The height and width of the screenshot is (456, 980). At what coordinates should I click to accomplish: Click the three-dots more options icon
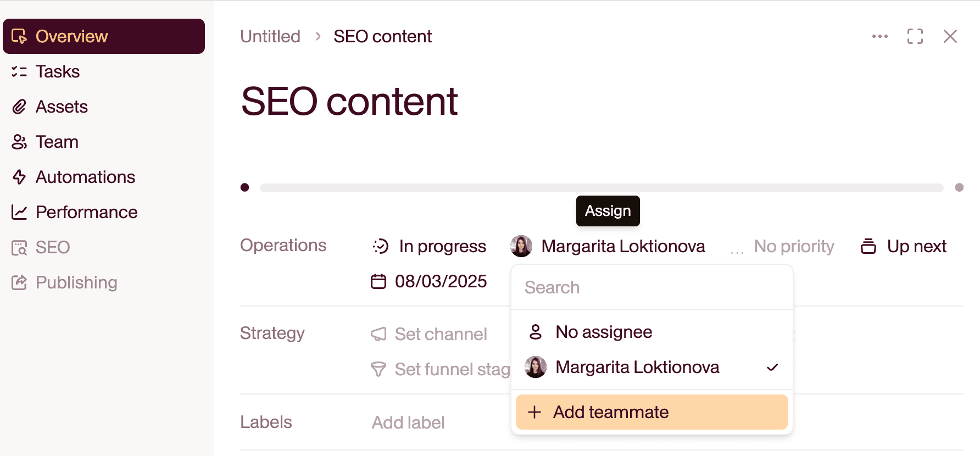(879, 36)
